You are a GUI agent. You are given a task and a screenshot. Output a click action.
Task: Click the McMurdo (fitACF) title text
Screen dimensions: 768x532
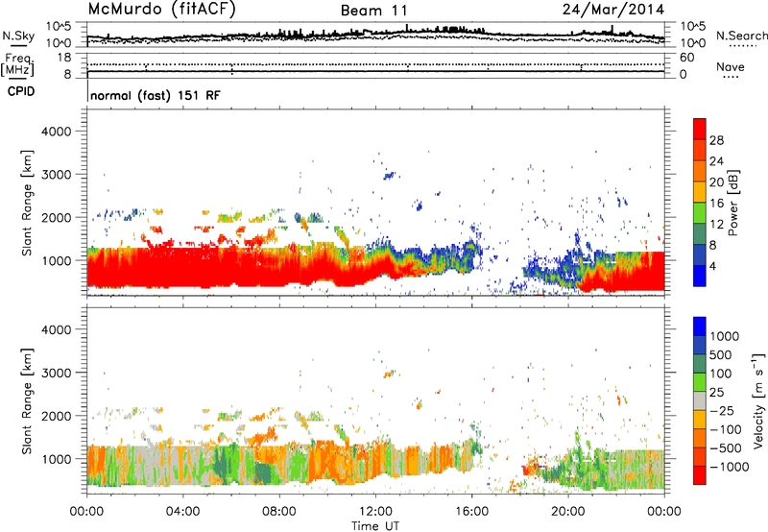(162, 10)
